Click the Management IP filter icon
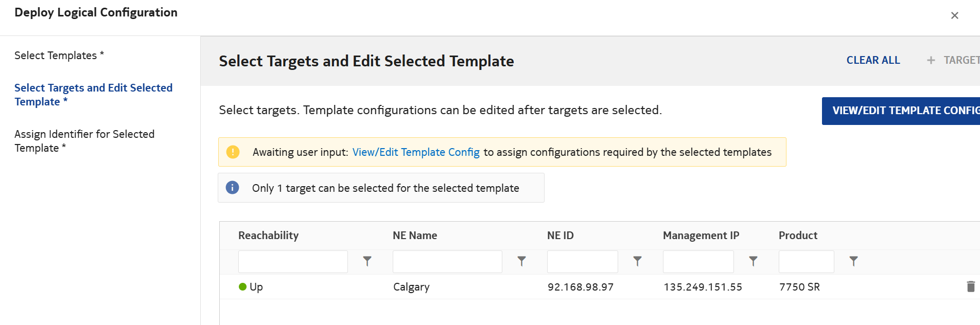The height and width of the screenshot is (325, 980). pos(753,261)
